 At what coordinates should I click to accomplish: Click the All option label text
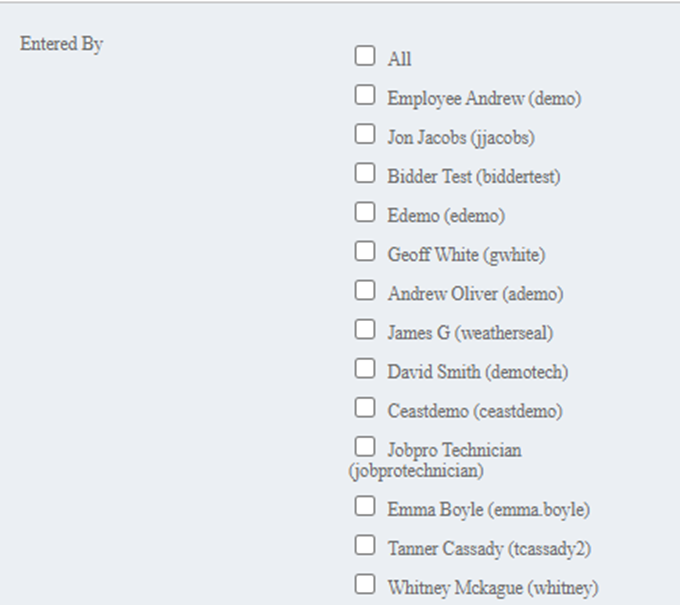point(399,60)
